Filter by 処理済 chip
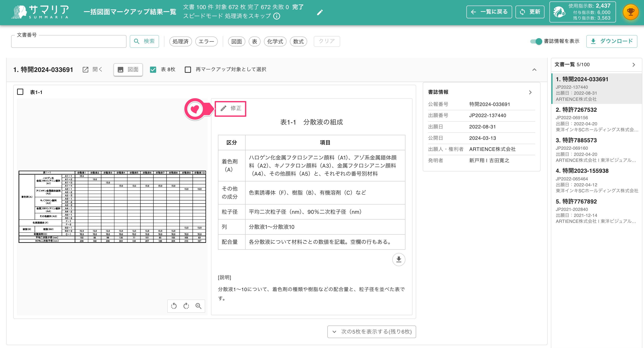This screenshot has width=644, height=348. pos(180,41)
